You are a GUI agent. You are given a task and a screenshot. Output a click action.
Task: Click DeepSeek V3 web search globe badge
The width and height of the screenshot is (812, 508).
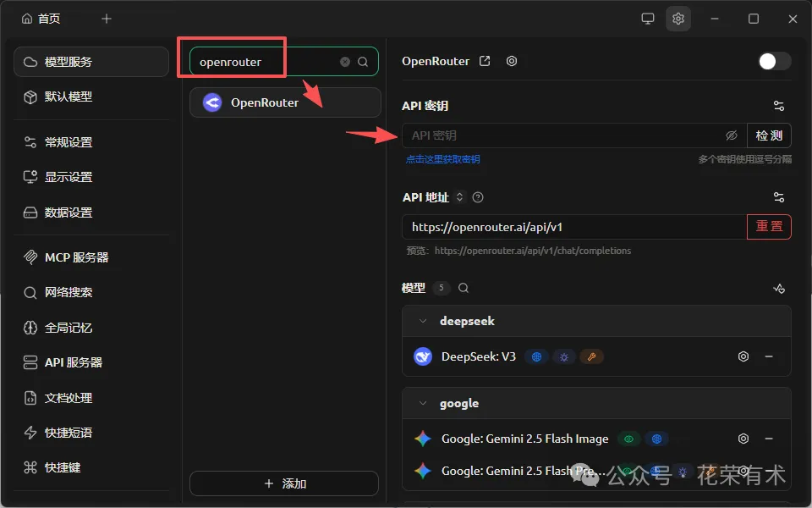pos(536,356)
